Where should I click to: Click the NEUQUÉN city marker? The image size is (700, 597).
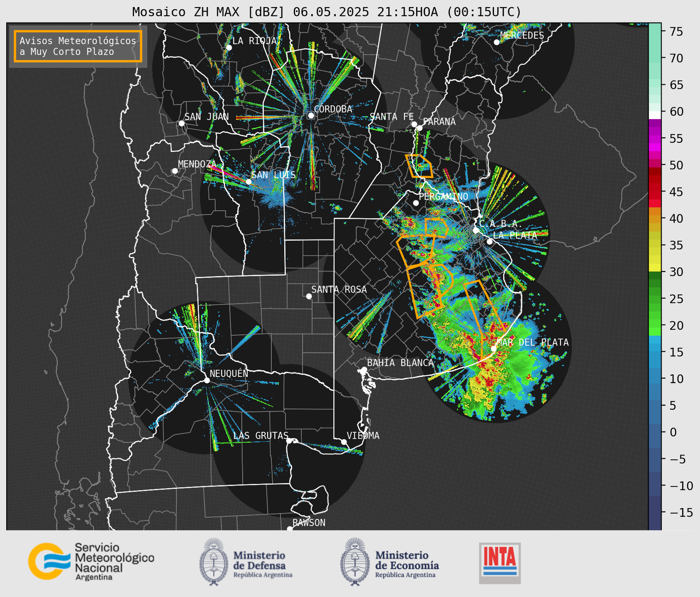[x=207, y=380]
